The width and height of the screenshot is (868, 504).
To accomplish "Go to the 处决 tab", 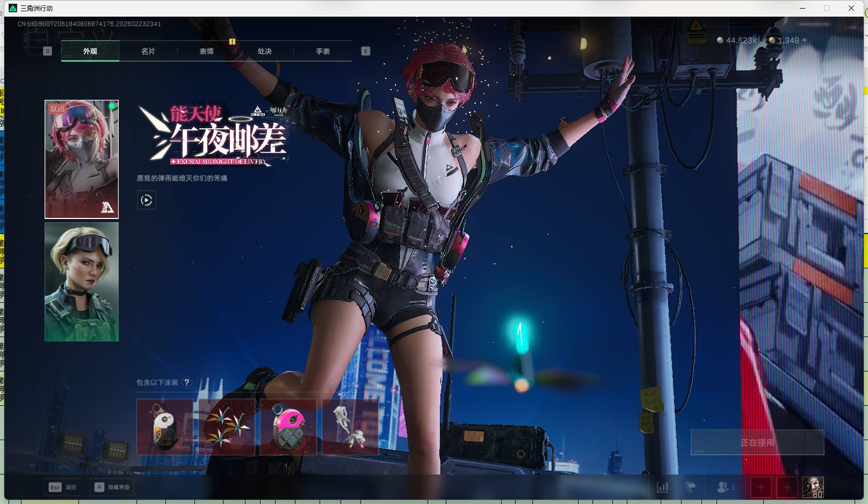I will [264, 51].
